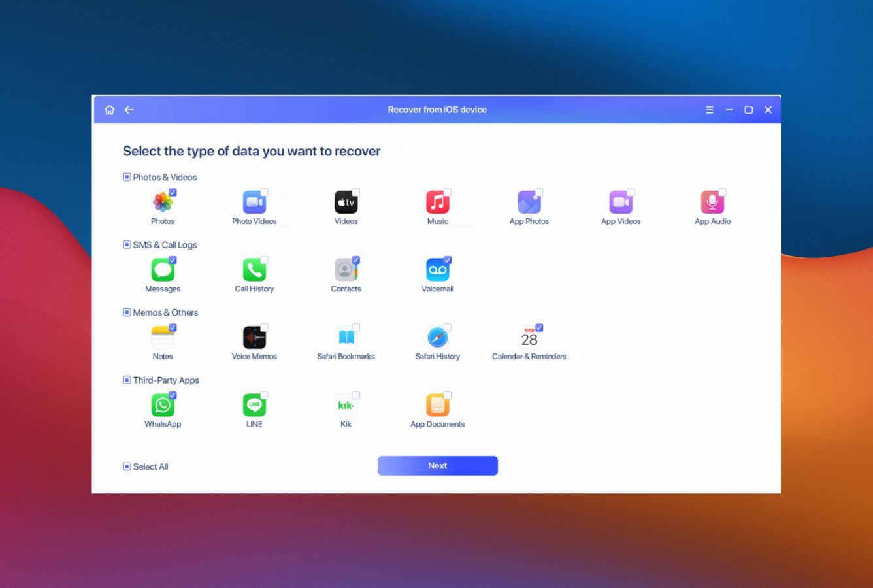This screenshot has height=588, width=873.
Task: Click the Safari History compass icon
Action: [x=437, y=338]
